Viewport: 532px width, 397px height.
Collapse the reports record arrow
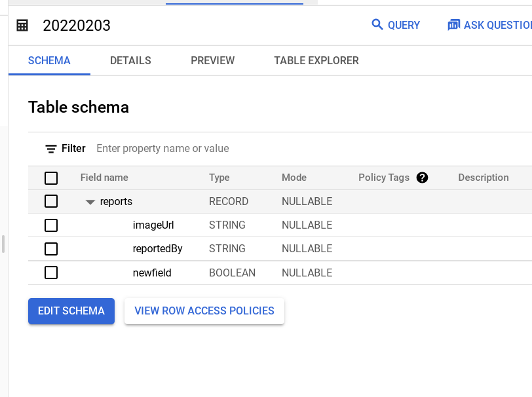coord(90,202)
